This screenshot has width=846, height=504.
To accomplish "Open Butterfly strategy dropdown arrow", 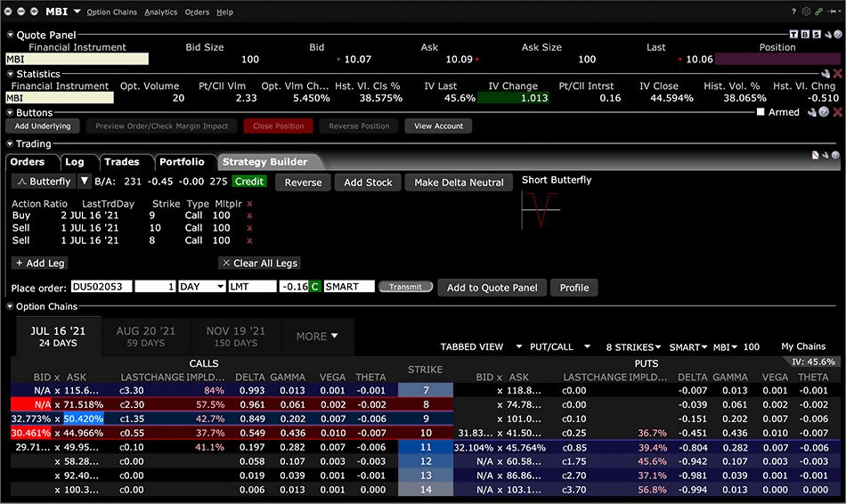I will 85,182.
